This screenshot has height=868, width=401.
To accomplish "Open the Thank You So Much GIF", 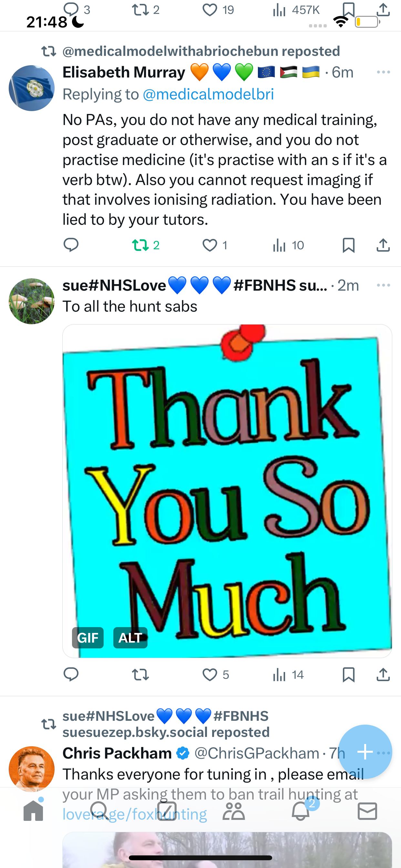I will pyautogui.click(x=227, y=491).
